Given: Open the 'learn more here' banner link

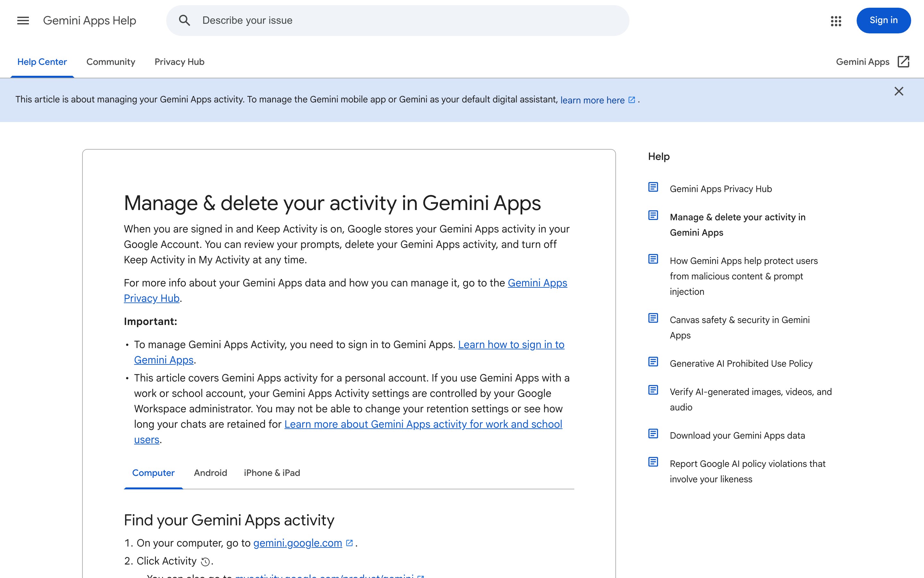Looking at the screenshot, I should point(593,100).
